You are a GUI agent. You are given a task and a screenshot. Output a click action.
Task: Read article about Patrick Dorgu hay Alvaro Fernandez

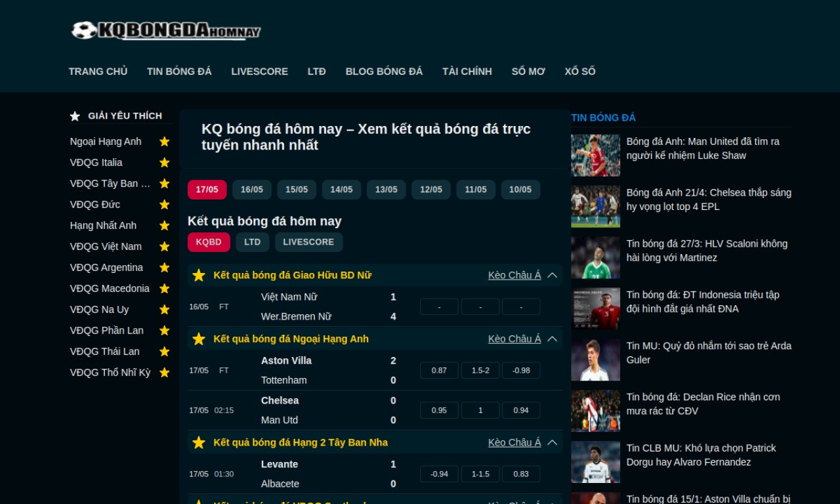[x=701, y=455]
